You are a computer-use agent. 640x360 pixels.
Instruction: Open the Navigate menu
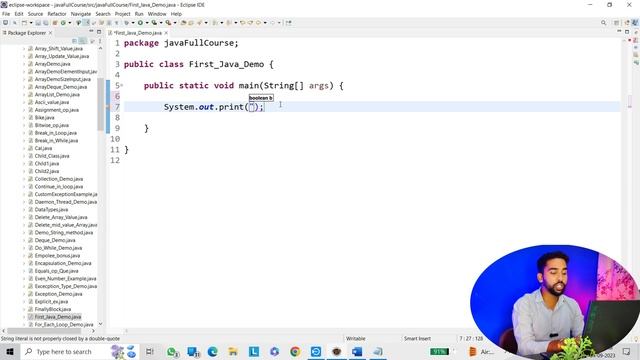tap(81, 14)
